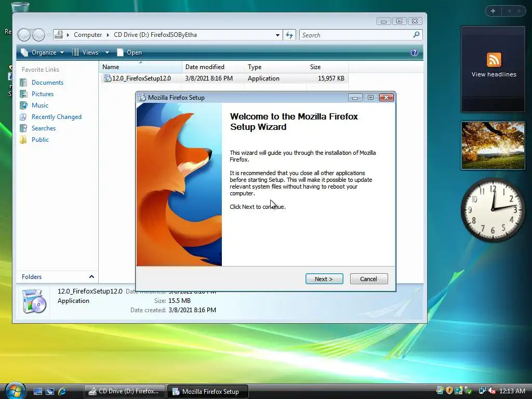Click the muted volume tray icon
Screen dimensions: 532x399
click(492, 391)
